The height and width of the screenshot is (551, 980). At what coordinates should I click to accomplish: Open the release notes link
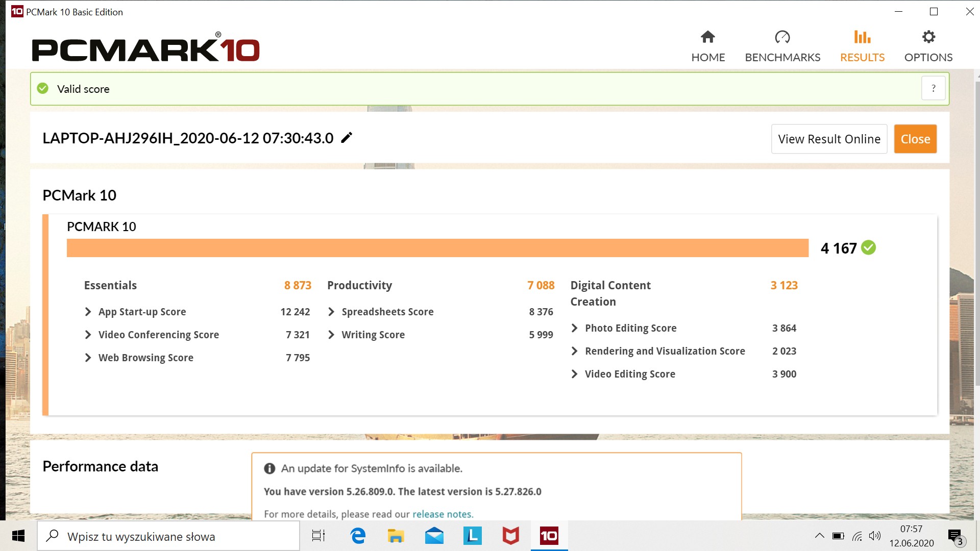click(443, 514)
